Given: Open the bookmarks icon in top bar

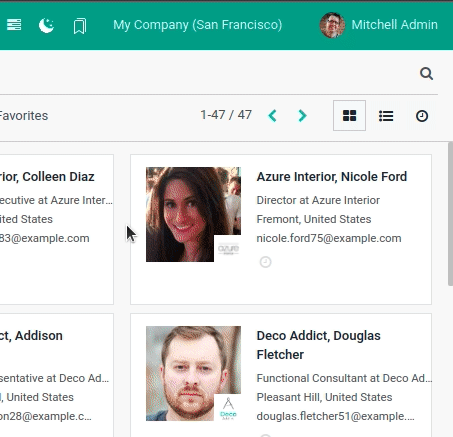Looking at the screenshot, I should click(80, 26).
